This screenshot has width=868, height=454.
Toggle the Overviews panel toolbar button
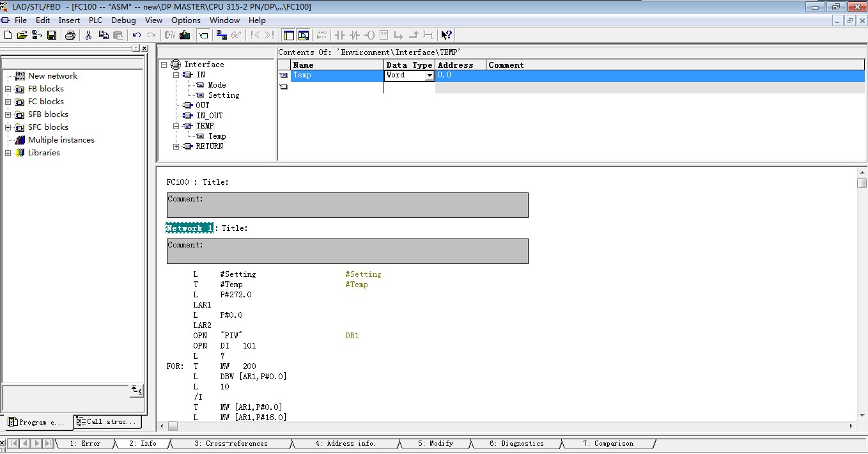(289, 35)
